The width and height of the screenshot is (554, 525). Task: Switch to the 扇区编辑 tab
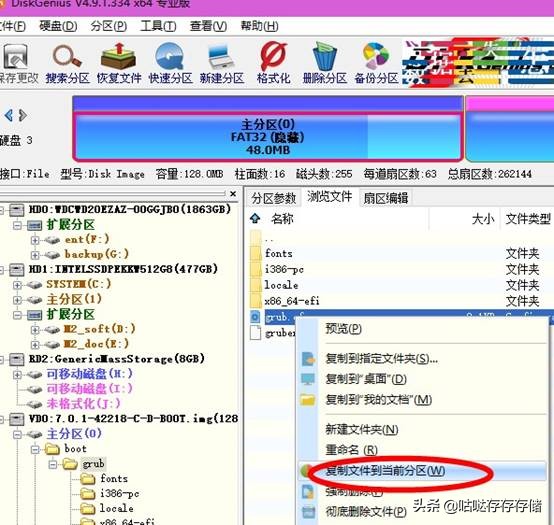click(x=386, y=198)
